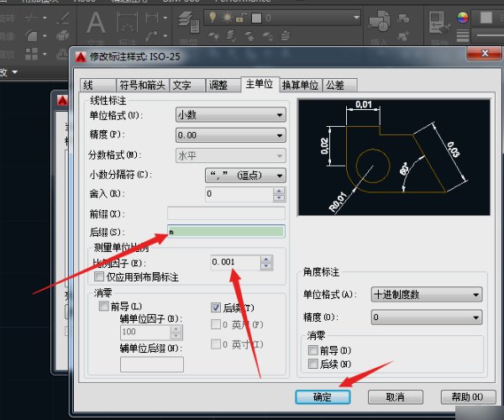Image resolution: width=504 pixels, height=420 pixels.
Task: Select the Linear dimension icon
Action: point(152,18)
